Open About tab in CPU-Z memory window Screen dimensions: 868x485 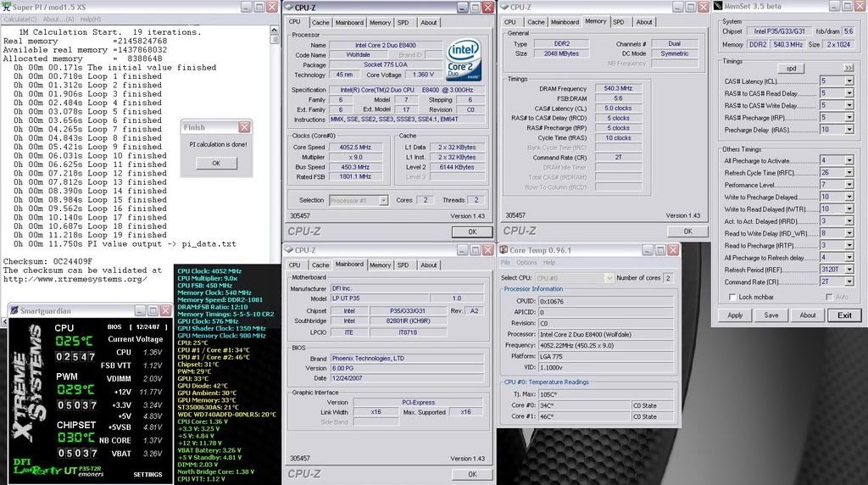point(644,22)
